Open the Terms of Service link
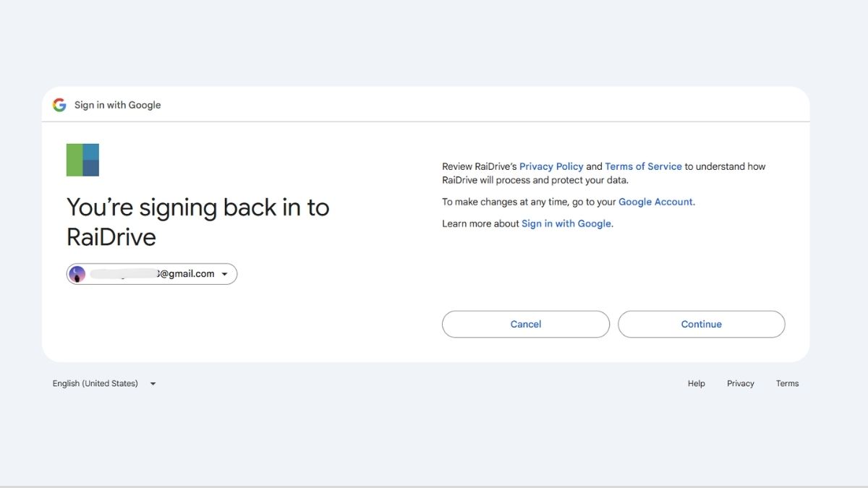Image resolution: width=868 pixels, height=488 pixels. (x=643, y=166)
